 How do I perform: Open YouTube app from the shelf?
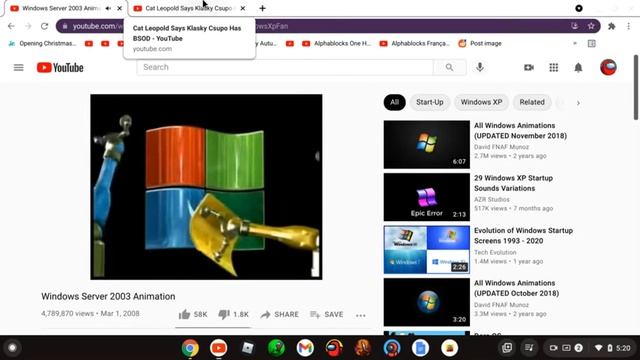(x=219, y=348)
